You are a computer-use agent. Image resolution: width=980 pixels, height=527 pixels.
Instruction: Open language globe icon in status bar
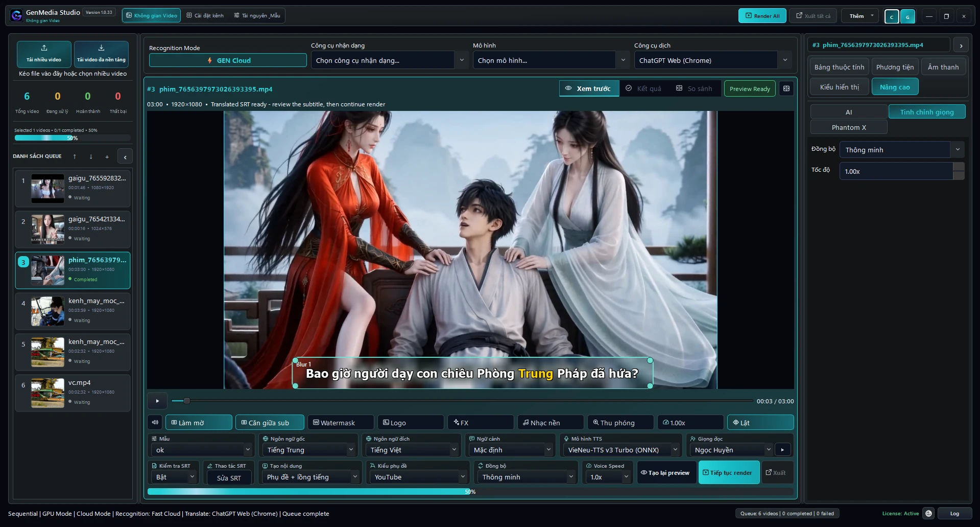[x=928, y=513]
